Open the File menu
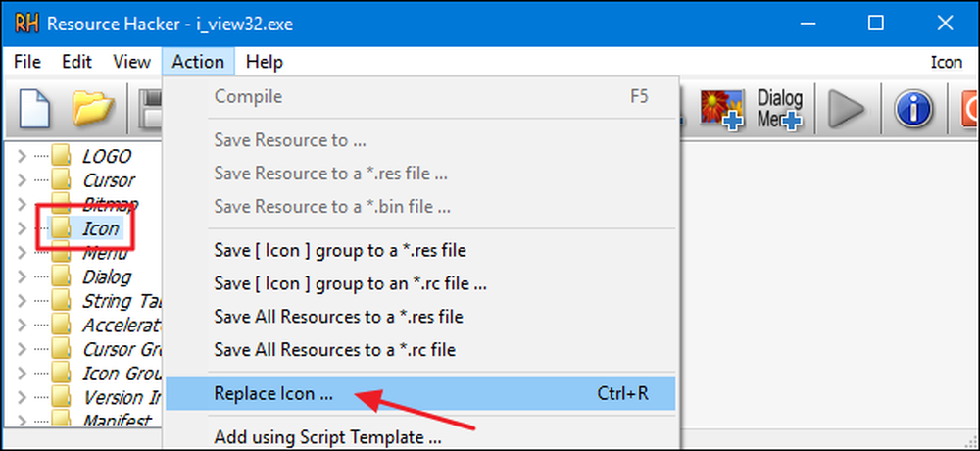Image resolution: width=980 pixels, height=451 pixels. point(26,62)
